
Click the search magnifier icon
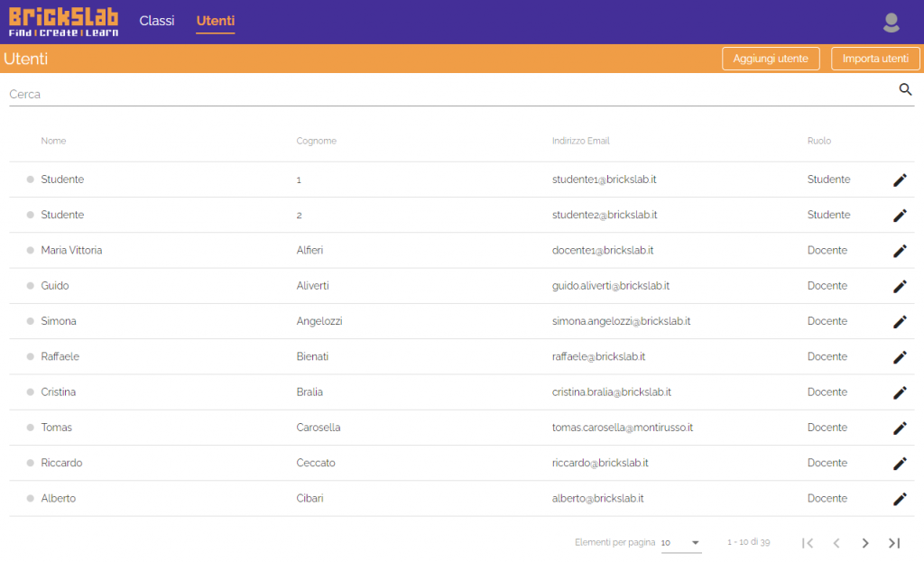905,89
